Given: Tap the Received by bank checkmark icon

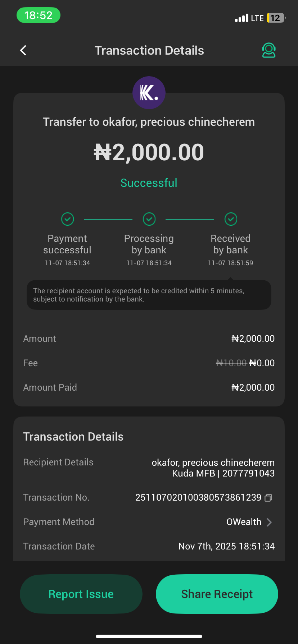Looking at the screenshot, I should click(231, 219).
